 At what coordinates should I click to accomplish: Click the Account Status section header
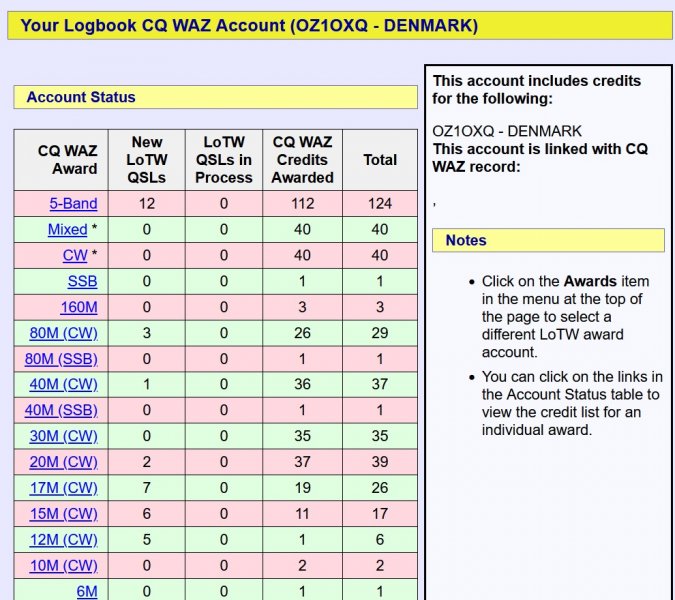click(216, 97)
